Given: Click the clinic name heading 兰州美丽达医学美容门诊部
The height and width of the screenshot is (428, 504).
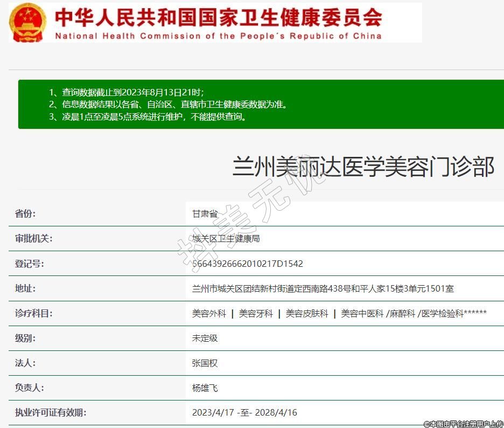Looking at the screenshot, I should 363,167.
